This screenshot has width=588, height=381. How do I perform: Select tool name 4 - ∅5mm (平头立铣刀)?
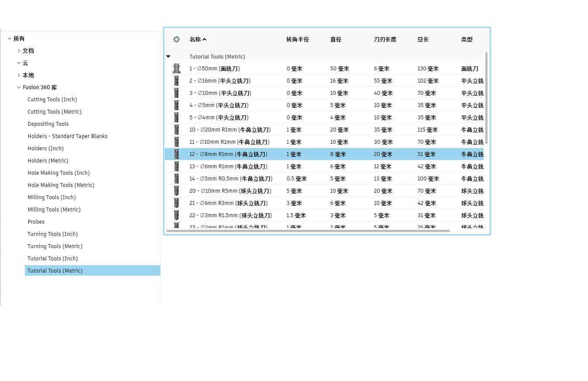(x=219, y=105)
